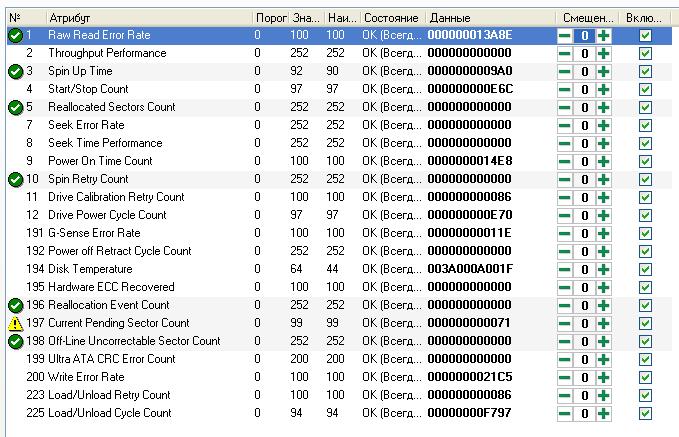This screenshot has height=437, width=679.
Task: Increase the offset with plus for Disk Temperature
Action: pyautogui.click(x=603, y=270)
